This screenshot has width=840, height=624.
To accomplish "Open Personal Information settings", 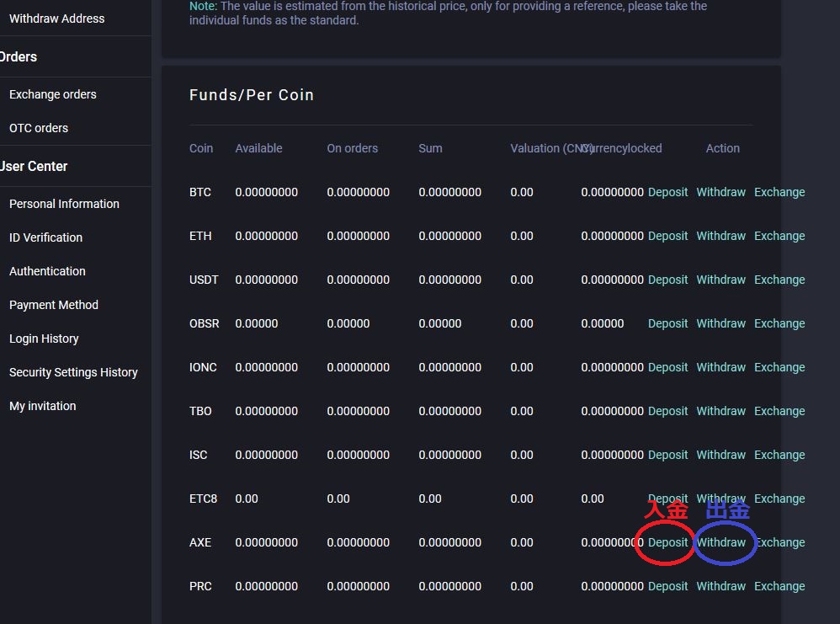I will click(64, 204).
